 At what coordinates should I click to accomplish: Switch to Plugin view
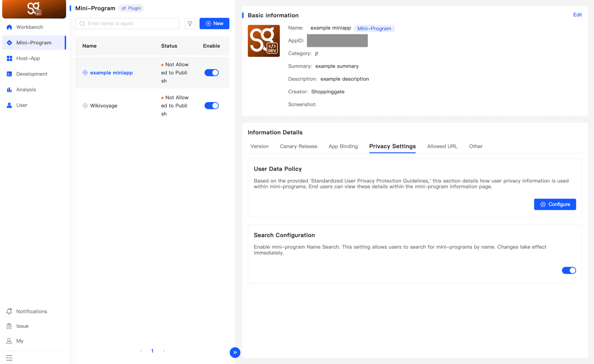point(131,8)
